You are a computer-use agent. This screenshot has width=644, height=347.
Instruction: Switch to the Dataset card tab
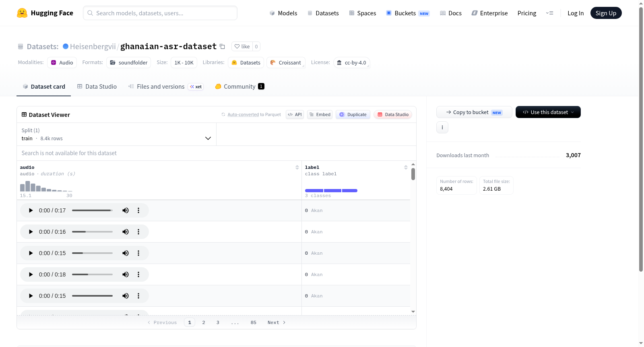tap(44, 87)
